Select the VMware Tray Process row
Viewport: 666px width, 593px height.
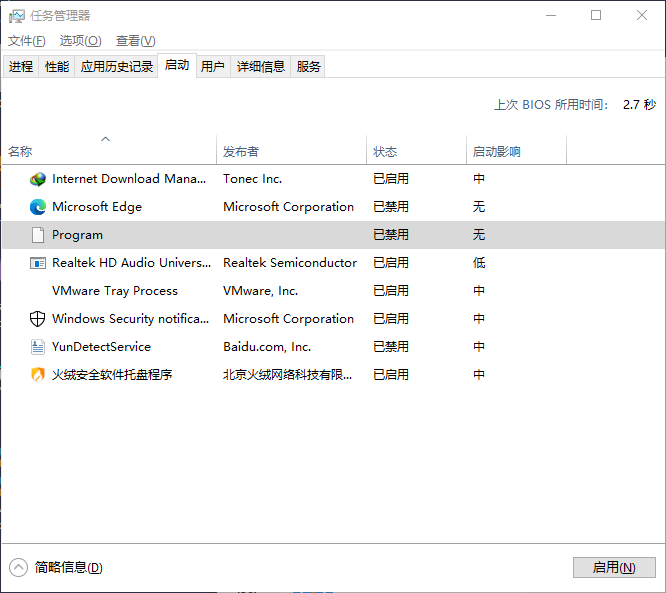[x=115, y=291]
